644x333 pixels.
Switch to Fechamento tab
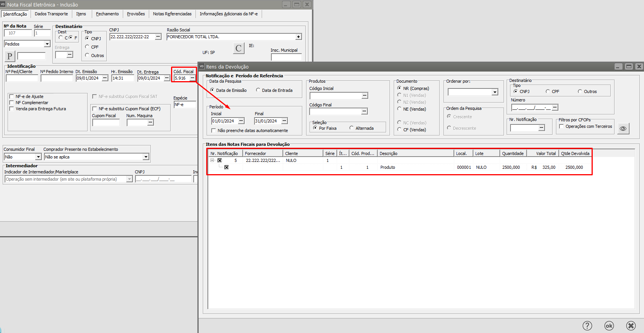coord(107,14)
